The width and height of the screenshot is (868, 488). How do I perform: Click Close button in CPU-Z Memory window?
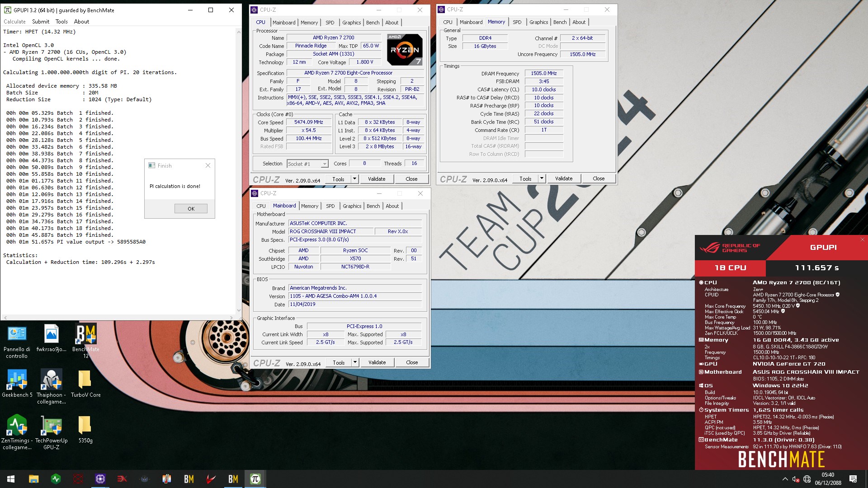pos(599,178)
